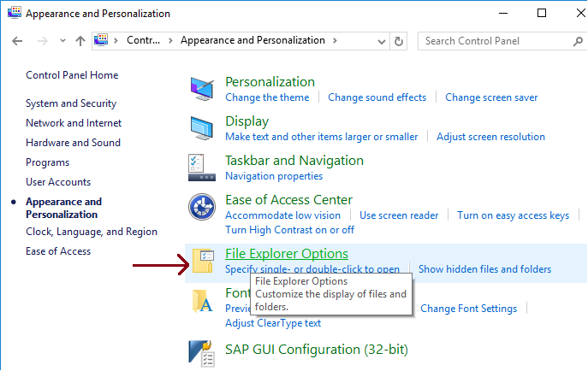Open System and Security category
The height and width of the screenshot is (371, 588).
click(x=71, y=103)
